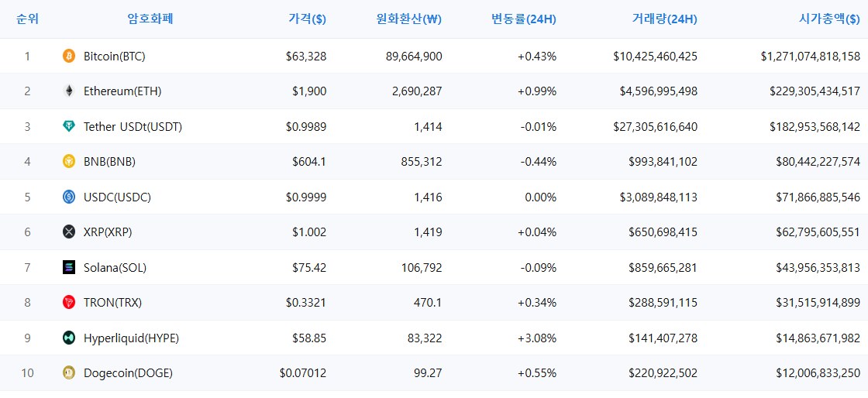Image resolution: width=868 pixels, height=398 pixels.
Task: Select Ethereum price $1,900
Action: pos(309,91)
